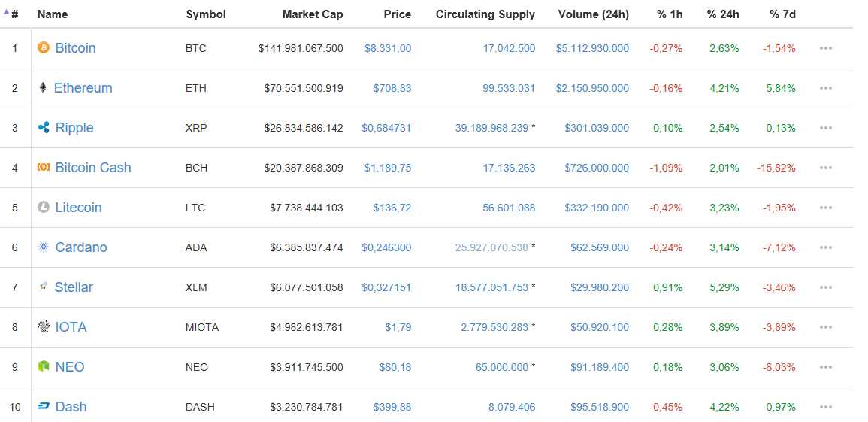Screen dimensions: 868x422
Task: Click Cardano's circulating supply value
Action: pos(491,247)
